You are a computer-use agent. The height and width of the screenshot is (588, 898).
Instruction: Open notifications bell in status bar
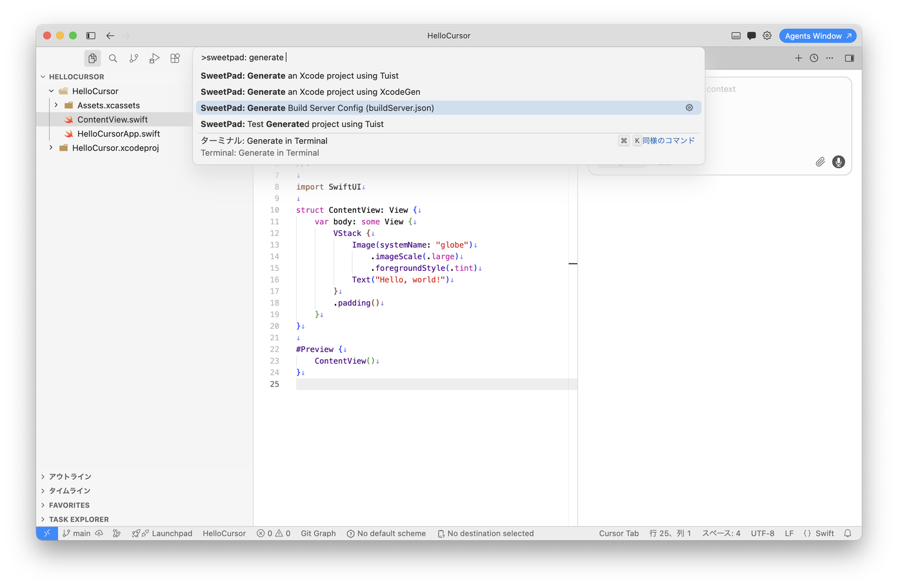point(848,533)
